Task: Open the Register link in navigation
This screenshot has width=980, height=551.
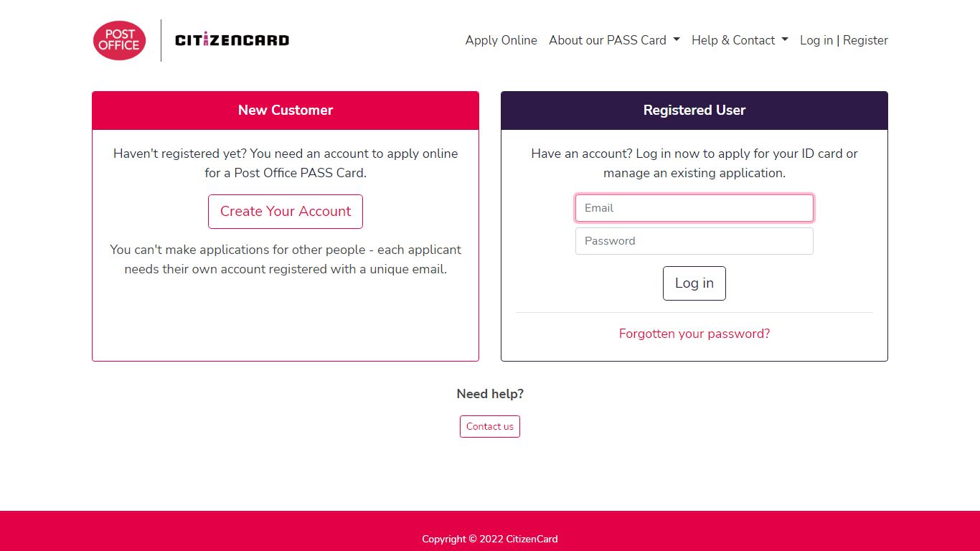Action: 865,40
